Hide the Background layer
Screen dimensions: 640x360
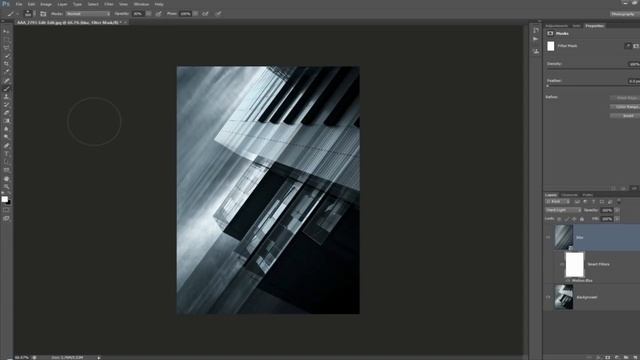click(548, 297)
